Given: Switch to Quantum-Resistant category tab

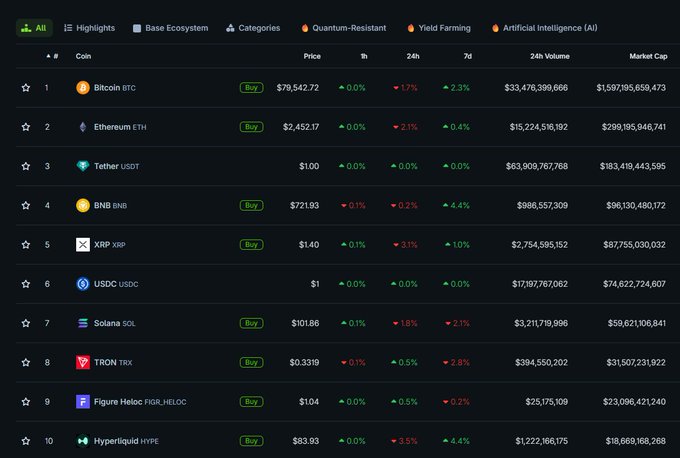Looking at the screenshot, I should [x=344, y=28].
